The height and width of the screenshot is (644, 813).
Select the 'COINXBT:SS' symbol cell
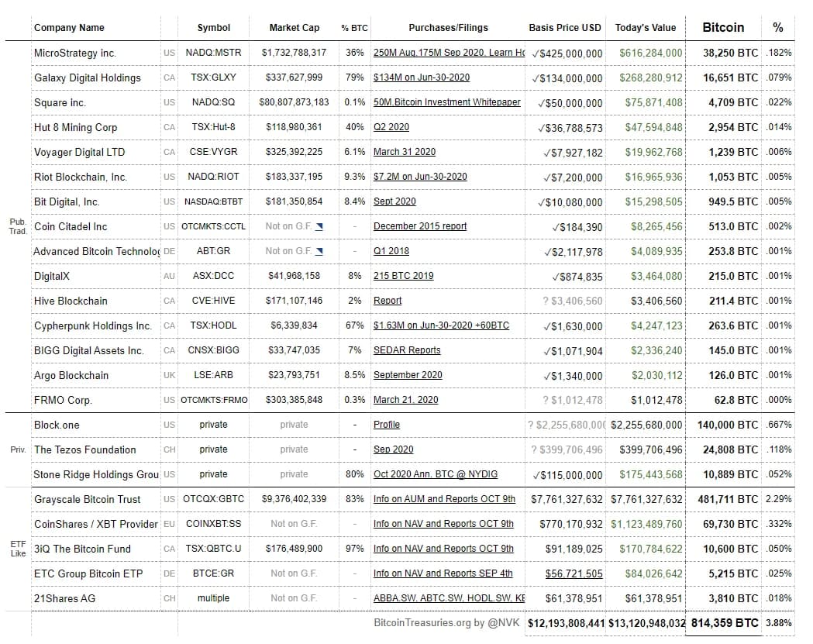[214, 524]
